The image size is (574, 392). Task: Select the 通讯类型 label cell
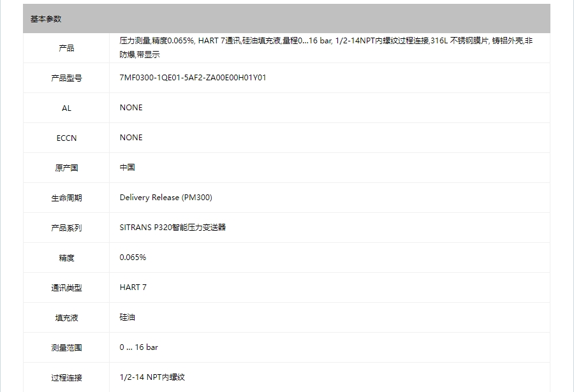(66, 288)
